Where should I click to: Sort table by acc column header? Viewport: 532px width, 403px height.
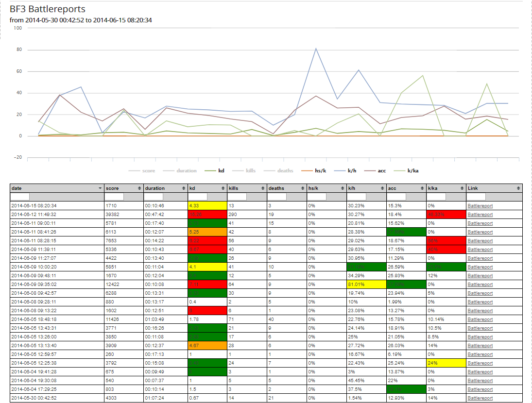pyautogui.click(x=406, y=188)
